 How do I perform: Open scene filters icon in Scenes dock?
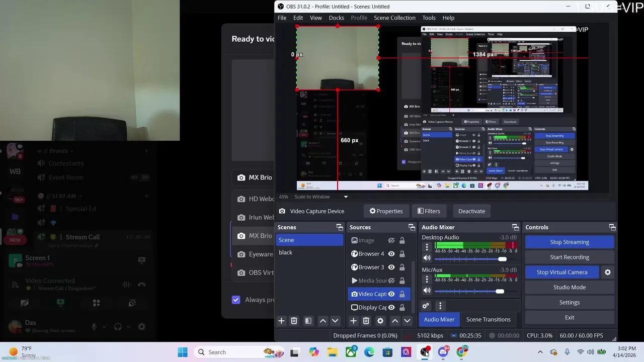point(308,321)
